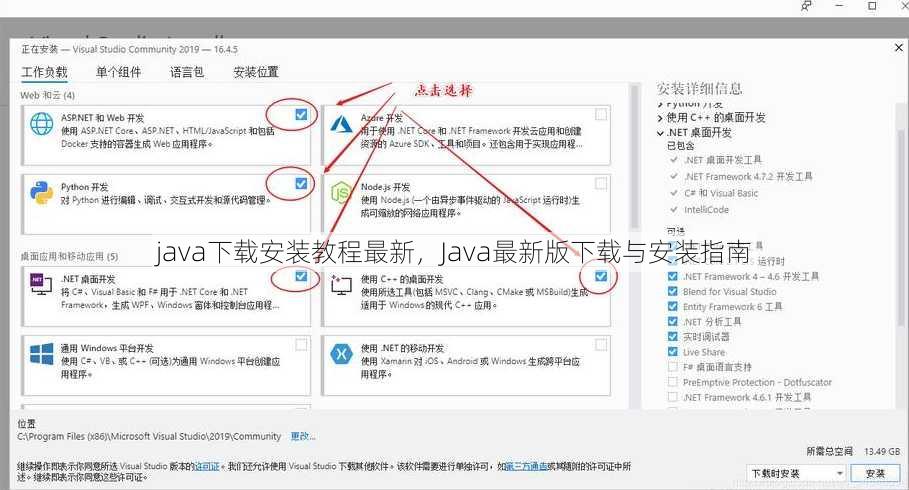Uncheck the .NET 桌面开发 workload
Image resolution: width=909 pixels, height=490 pixels.
point(301,276)
